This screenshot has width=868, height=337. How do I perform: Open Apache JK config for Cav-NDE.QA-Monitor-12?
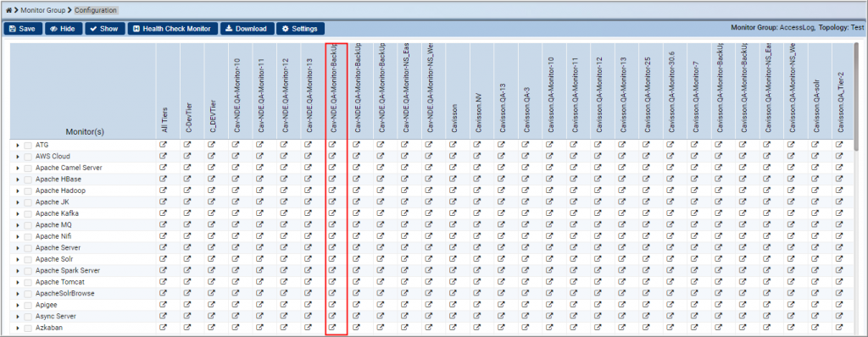tap(284, 202)
